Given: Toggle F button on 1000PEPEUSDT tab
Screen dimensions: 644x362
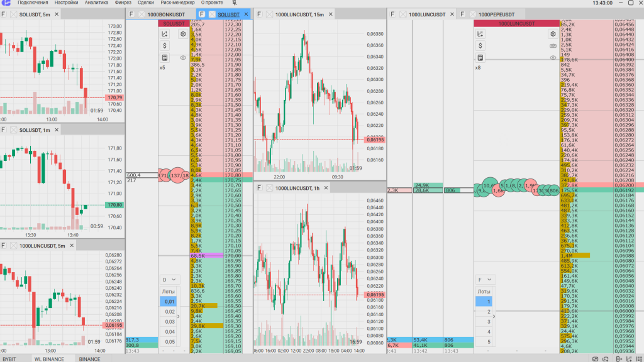Looking at the screenshot, I should point(462,14).
